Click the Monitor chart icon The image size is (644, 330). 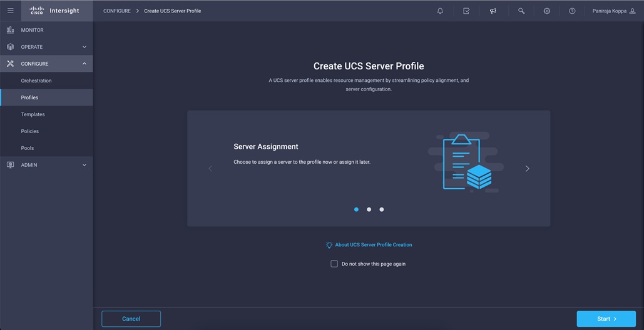(10, 30)
